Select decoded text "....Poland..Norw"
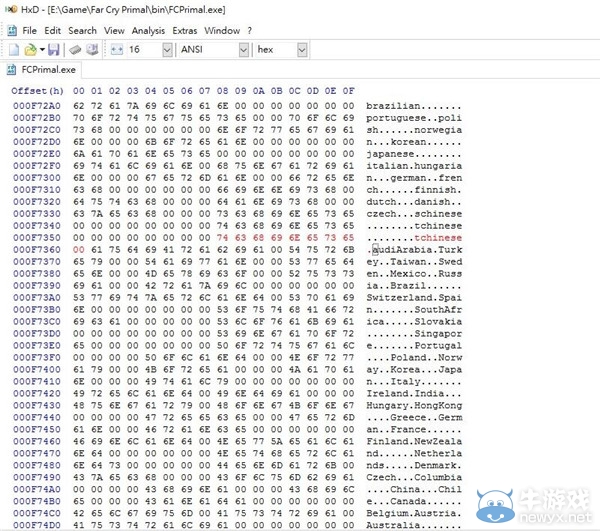Viewport: 600px width, 531px height. click(414, 358)
